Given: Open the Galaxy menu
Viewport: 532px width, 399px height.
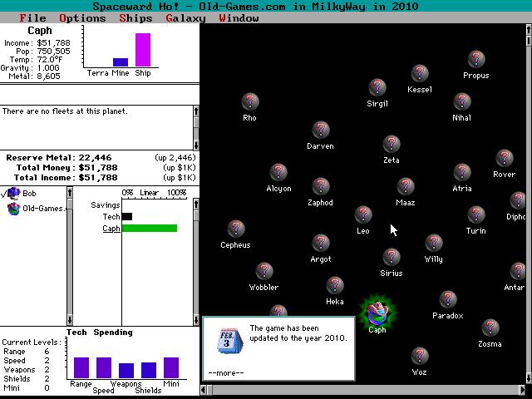Looking at the screenshot, I should tap(185, 18).
